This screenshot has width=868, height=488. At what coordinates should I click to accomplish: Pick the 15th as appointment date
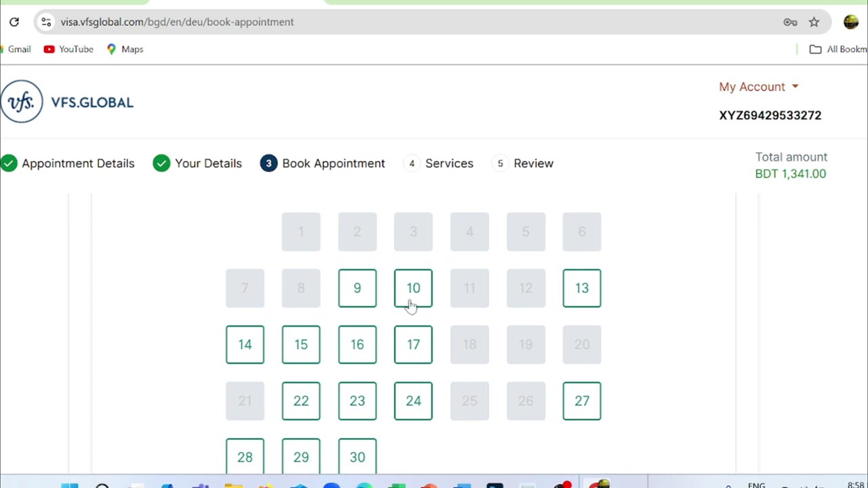pyautogui.click(x=301, y=344)
